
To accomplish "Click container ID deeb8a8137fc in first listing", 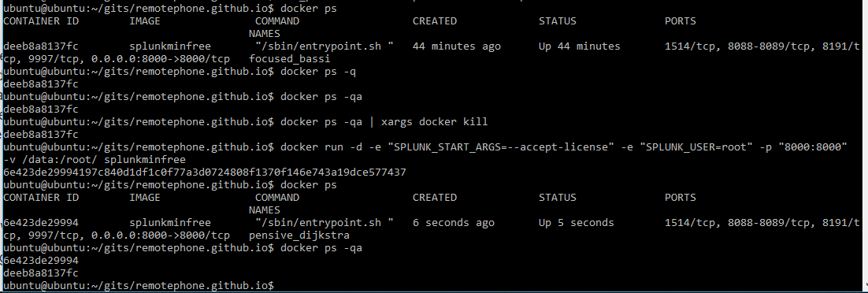I will [41, 46].
